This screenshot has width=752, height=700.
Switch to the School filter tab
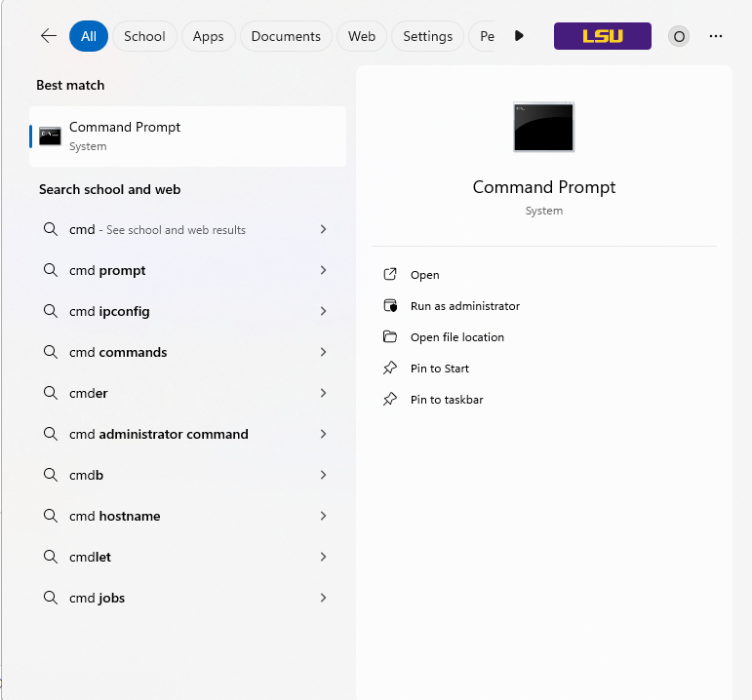pos(144,36)
